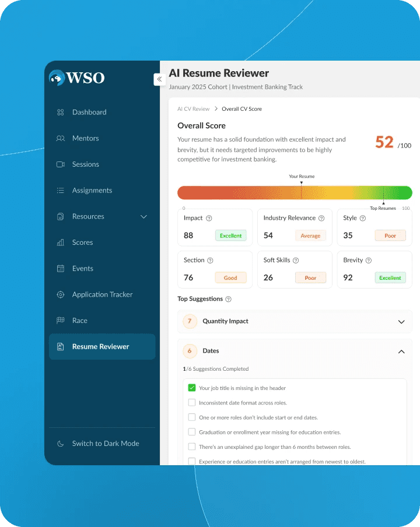Expand the Resources menu chevron
The height and width of the screenshot is (527, 420).
pyautogui.click(x=143, y=216)
